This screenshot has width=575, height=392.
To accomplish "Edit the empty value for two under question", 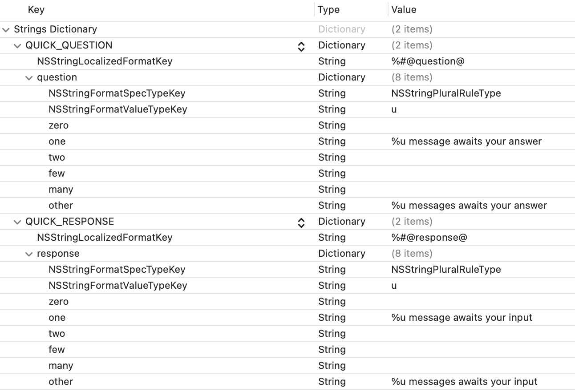I will pos(445,158).
